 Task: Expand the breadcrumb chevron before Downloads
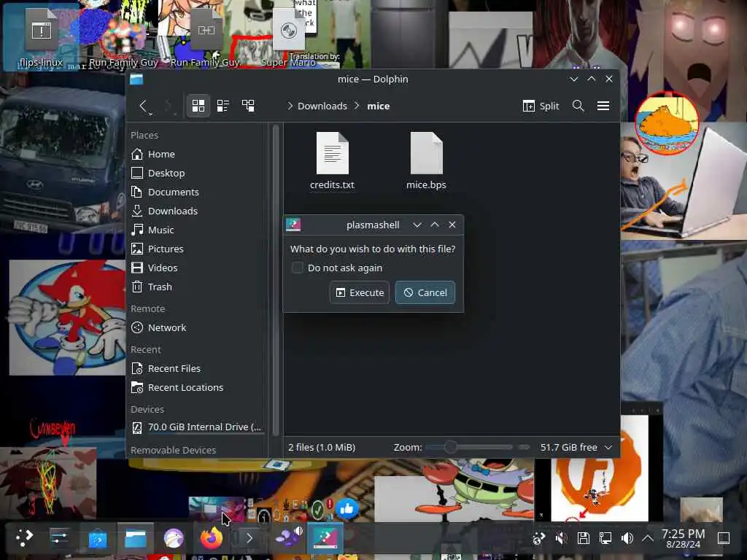pos(290,106)
